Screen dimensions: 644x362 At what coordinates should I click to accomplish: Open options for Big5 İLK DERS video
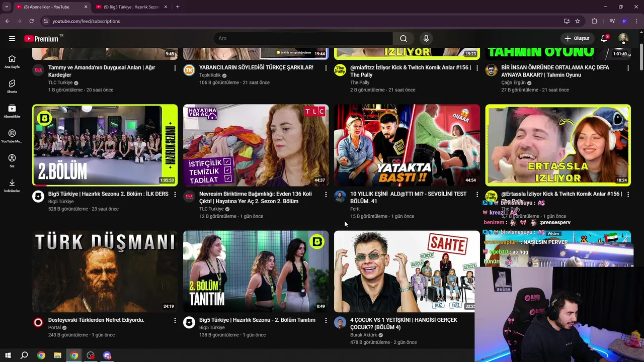[x=175, y=194]
